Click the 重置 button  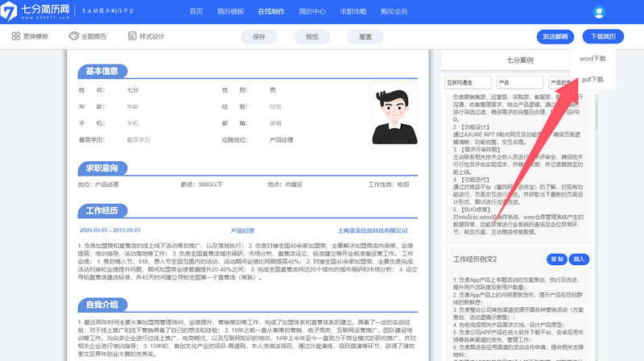pyautogui.click(x=365, y=36)
